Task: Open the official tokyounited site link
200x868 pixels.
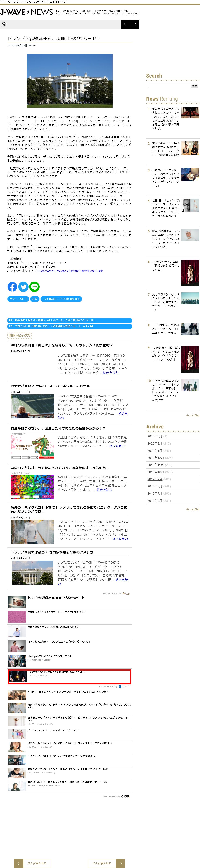Action: click(x=70, y=271)
